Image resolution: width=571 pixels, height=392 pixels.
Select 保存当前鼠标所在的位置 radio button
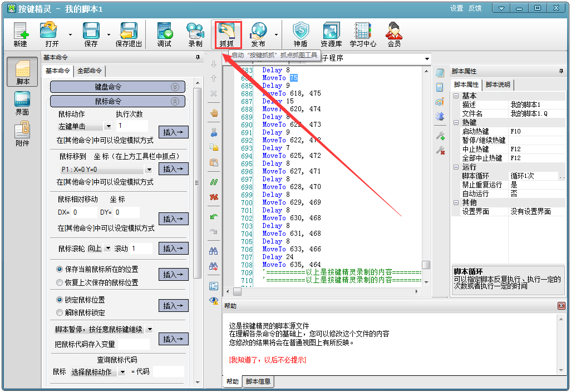[60, 269]
